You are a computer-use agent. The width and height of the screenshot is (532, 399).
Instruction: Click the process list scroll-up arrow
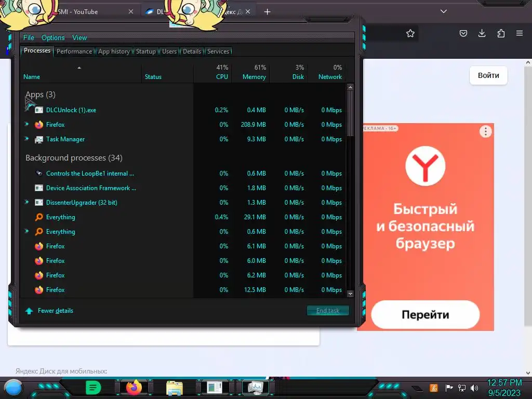point(350,87)
